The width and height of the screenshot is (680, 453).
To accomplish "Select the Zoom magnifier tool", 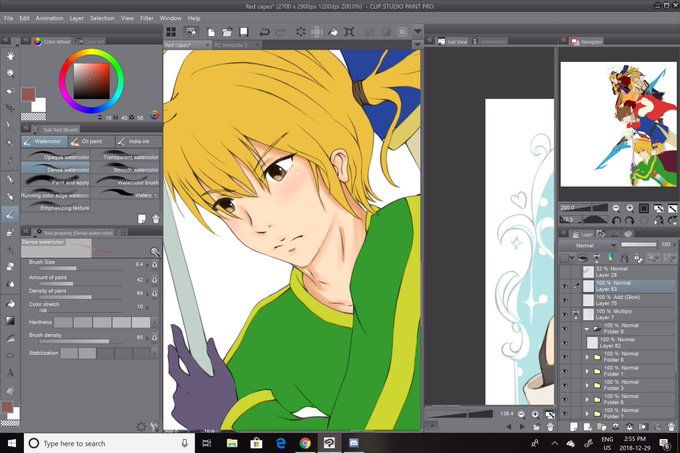I will [x=10, y=74].
